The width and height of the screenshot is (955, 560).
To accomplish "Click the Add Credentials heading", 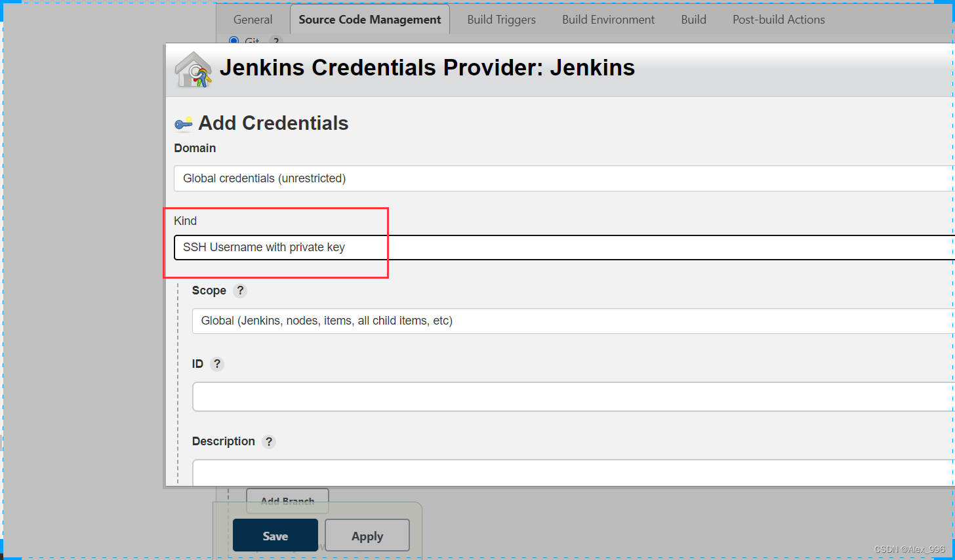I will pyautogui.click(x=274, y=123).
